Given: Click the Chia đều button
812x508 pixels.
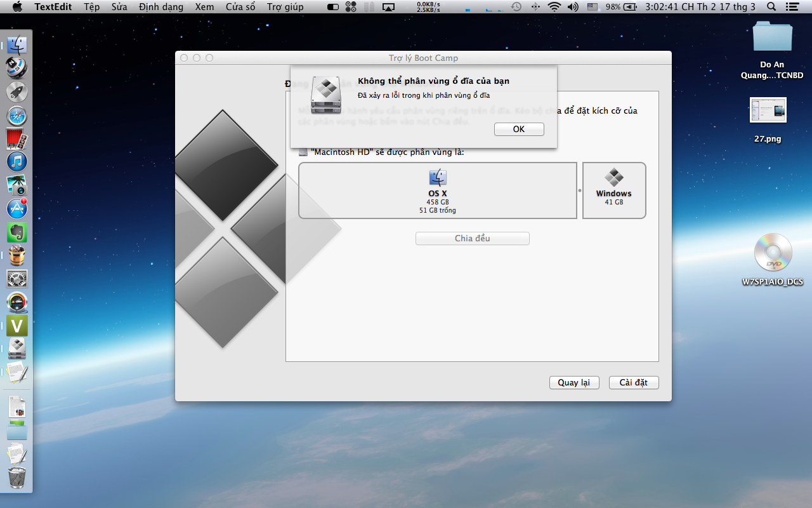Looking at the screenshot, I should coord(473,238).
